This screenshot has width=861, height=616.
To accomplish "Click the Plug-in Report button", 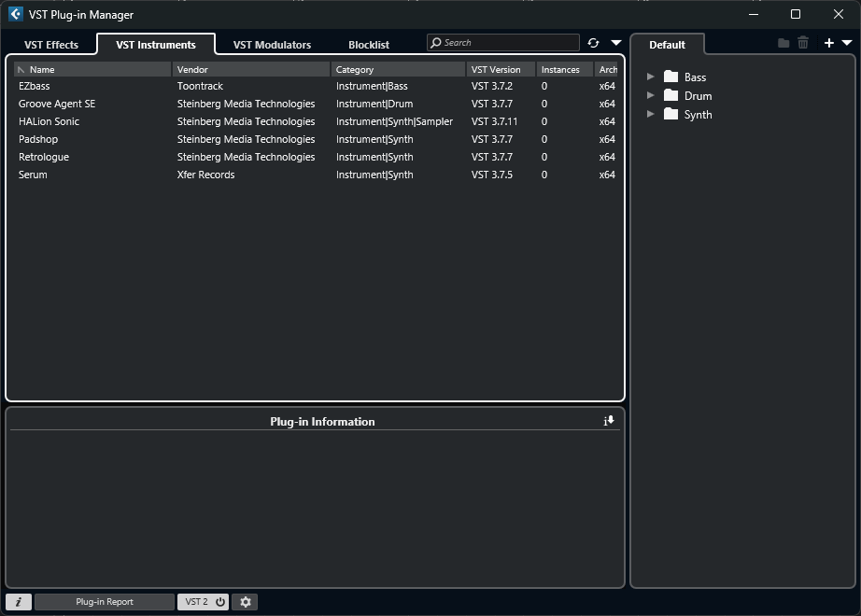I will tap(105, 602).
